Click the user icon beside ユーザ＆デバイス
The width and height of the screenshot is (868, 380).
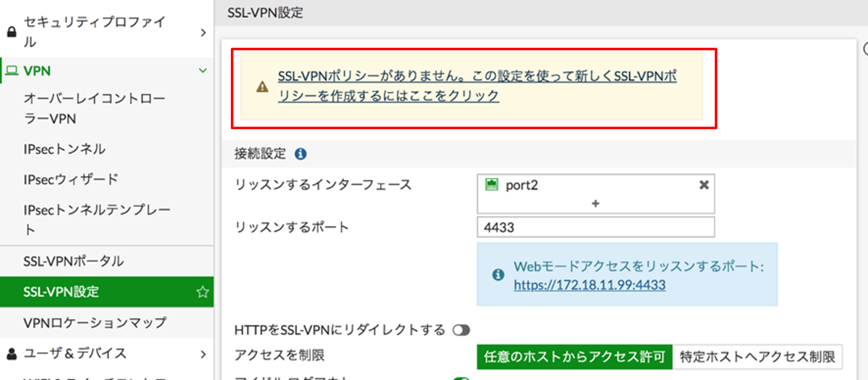(x=11, y=353)
